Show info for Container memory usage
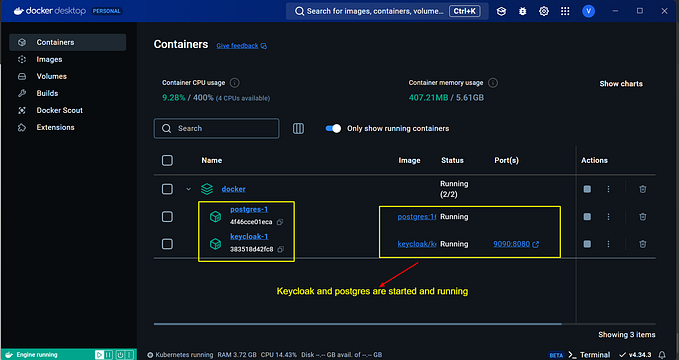Image resolution: width=679 pixels, height=360 pixels. coord(493,83)
